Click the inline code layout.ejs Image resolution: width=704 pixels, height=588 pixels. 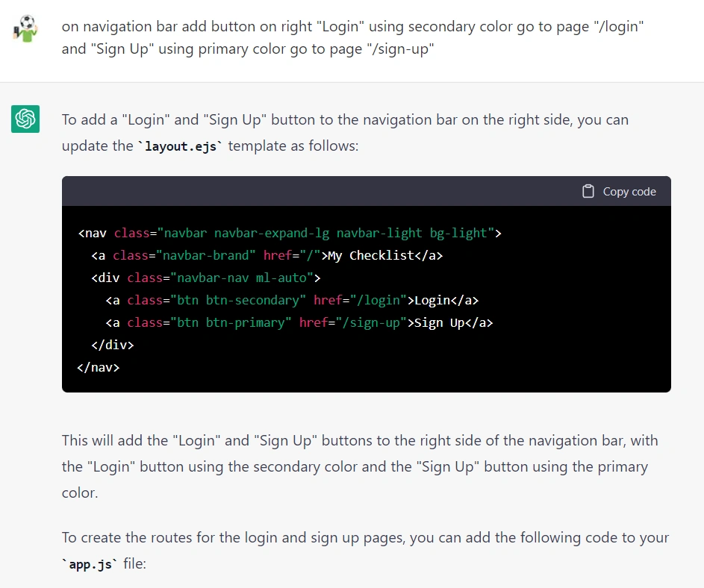[x=181, y=146]
